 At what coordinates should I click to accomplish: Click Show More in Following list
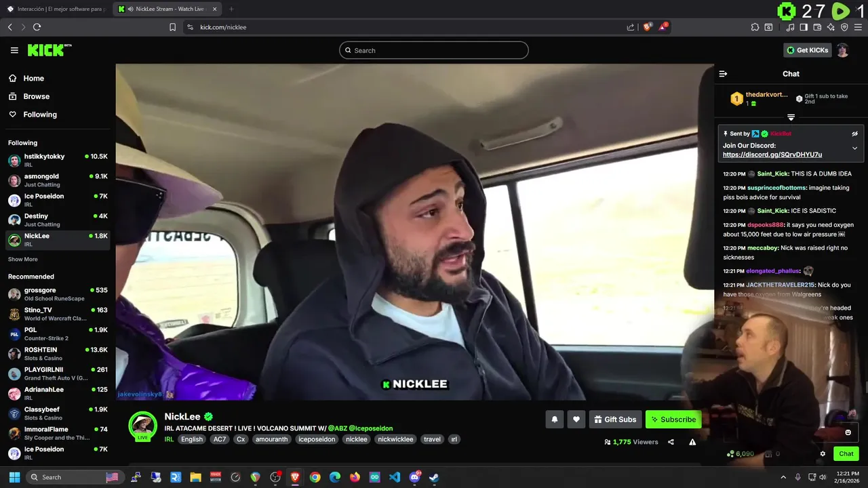point(23,260)
